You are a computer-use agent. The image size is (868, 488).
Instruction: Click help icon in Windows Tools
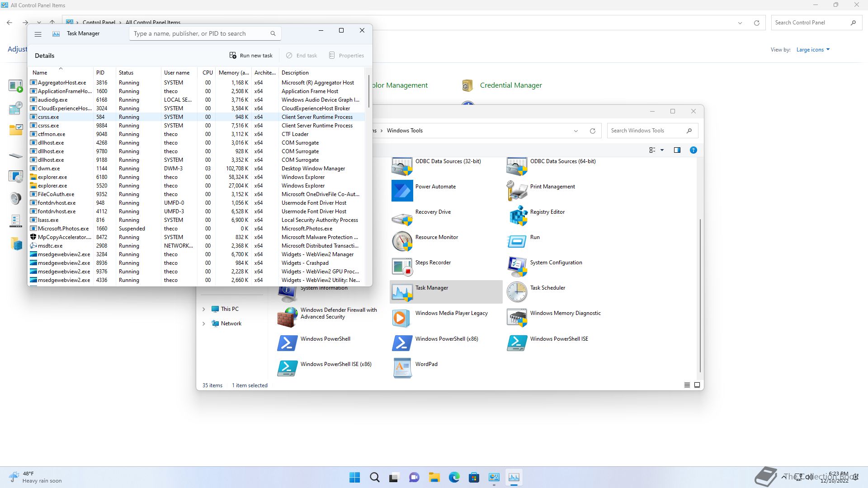[693, 150]
